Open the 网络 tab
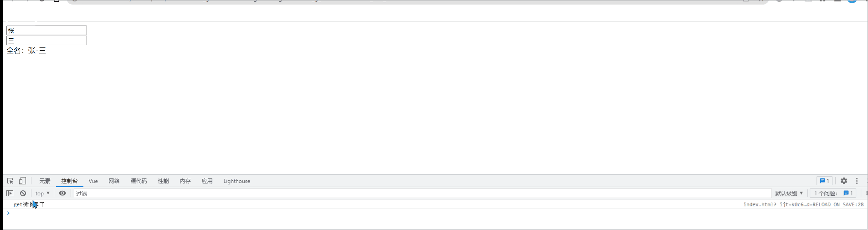868x230 pixels. (x=114, y=181)
